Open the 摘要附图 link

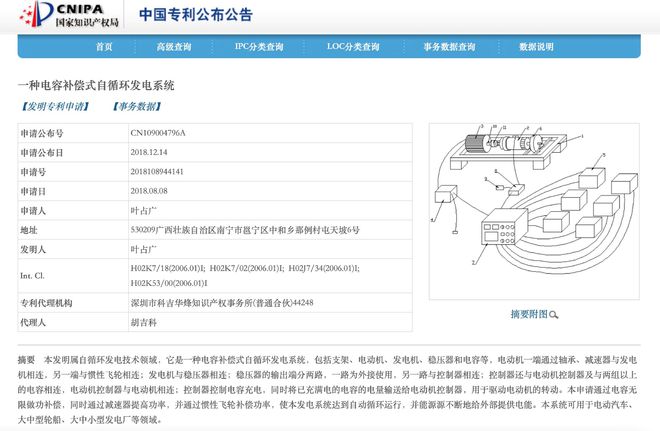529,314
